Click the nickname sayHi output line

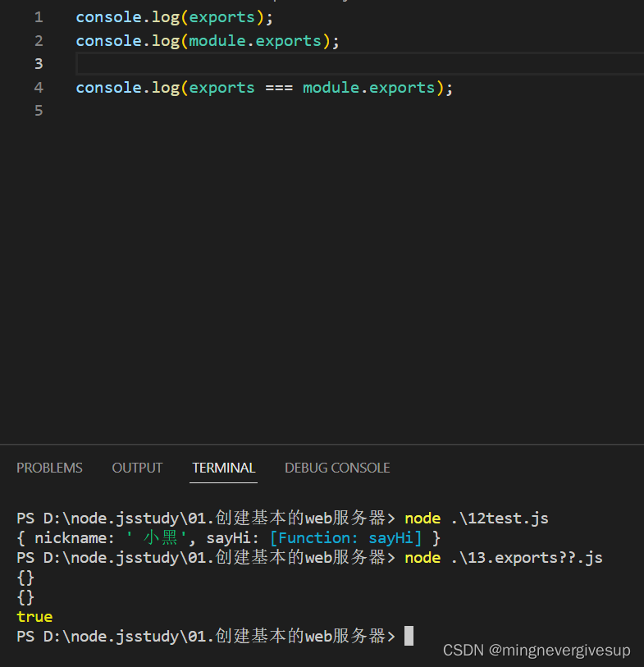(228, 538)
